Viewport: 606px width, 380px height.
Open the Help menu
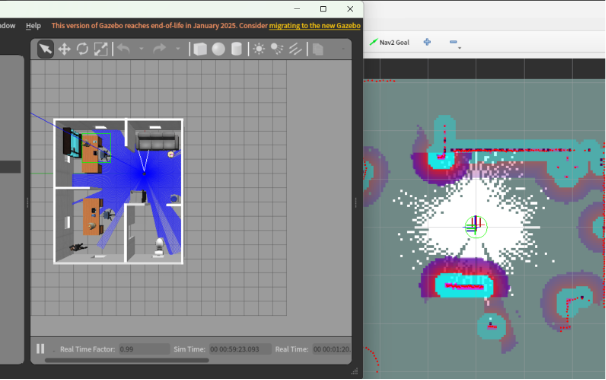[33, 26]
